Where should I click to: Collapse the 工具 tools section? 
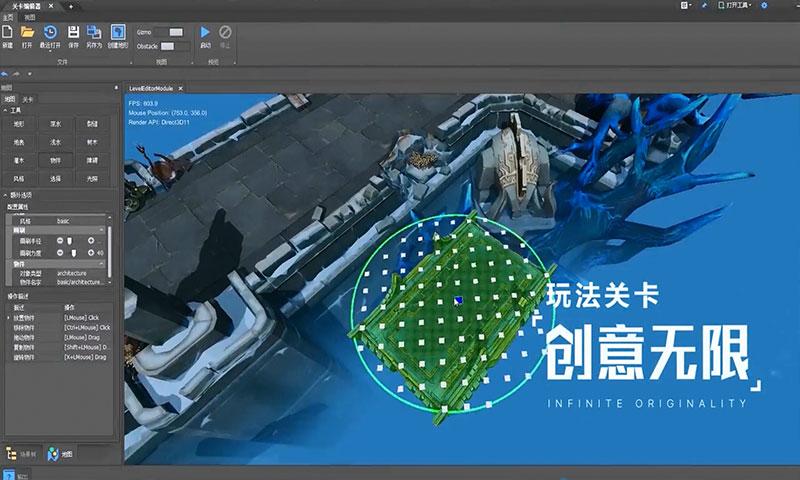pyautogui.click(x=5, y=110)
